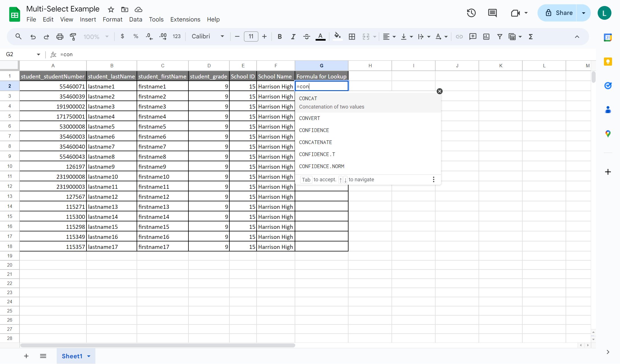Click the Share button
Screen dimensions: 620x364
[557, 13]
